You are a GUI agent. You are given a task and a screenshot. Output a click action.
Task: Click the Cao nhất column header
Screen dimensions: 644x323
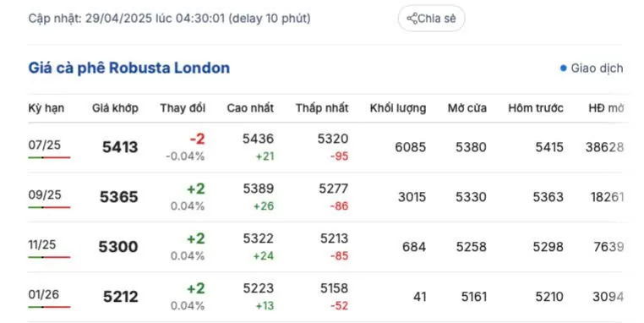(250, 108)
